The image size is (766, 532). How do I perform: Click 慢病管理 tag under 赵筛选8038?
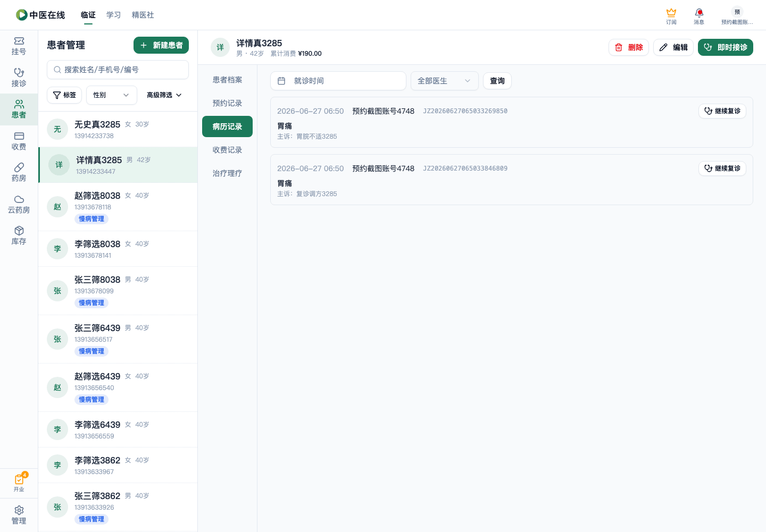coord(91,219)
